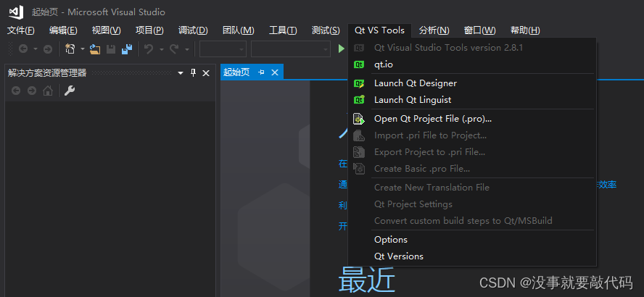Open Options in Qt VS Tools menu
The width and height of the screenshot is (644, 297).
(x=472, y=240)
